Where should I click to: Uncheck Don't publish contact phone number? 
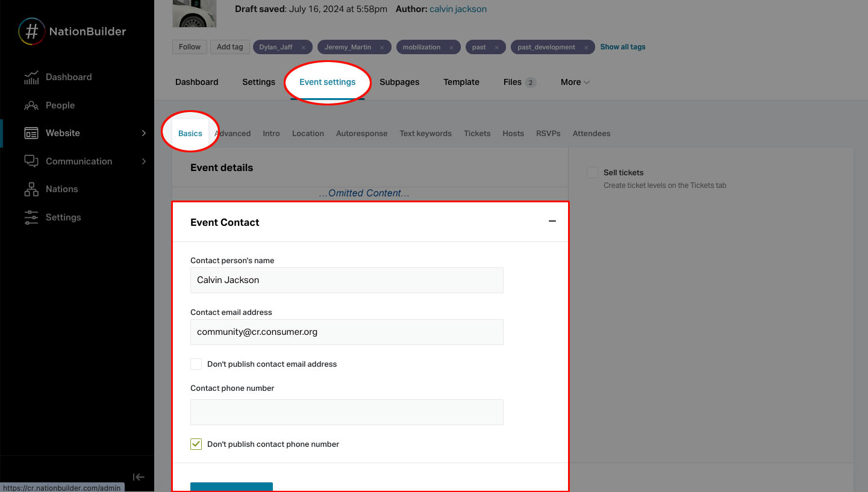click(196, 444)
